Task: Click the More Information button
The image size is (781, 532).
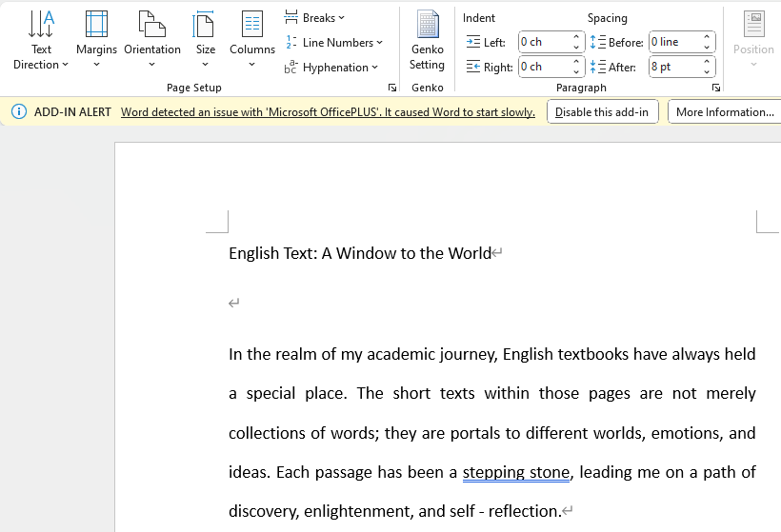Action: point(724,112)
